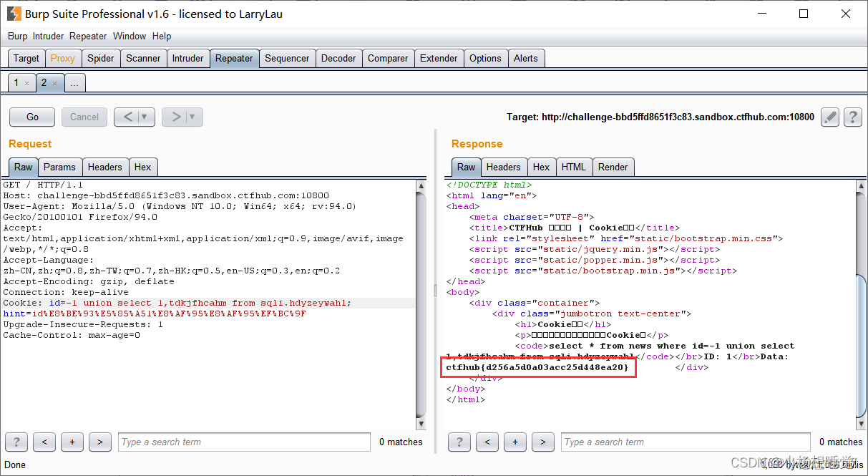
Task: Select the request Raw tab
Action: [24, 167]
